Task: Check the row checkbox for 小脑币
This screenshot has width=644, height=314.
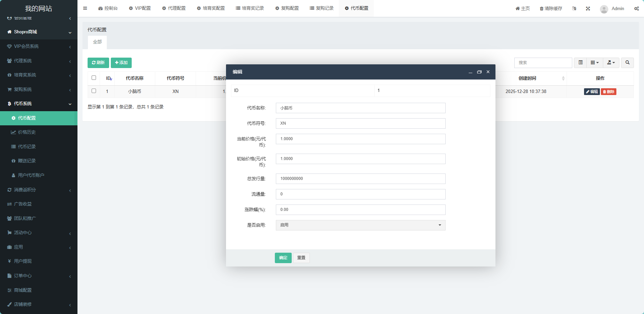Action: (94, 91)
